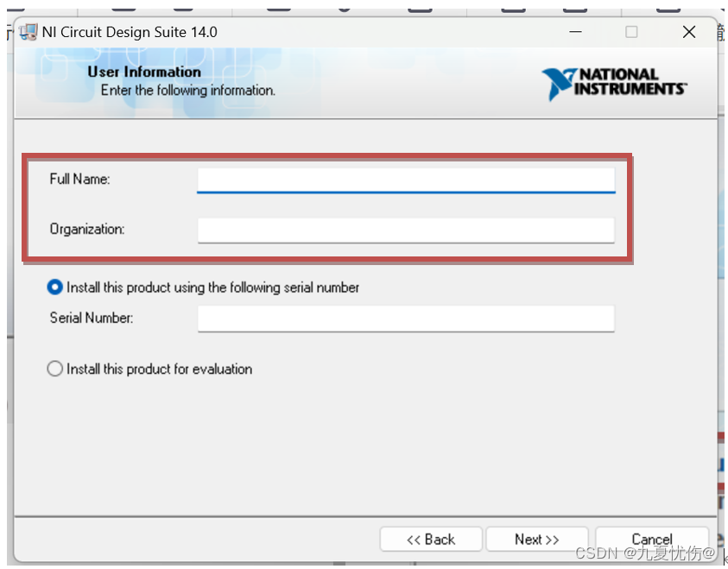Screen dimensions: 728x569
Task: Click the Serial Number input field
Action: pyautogui.click(x=406, y=319)
